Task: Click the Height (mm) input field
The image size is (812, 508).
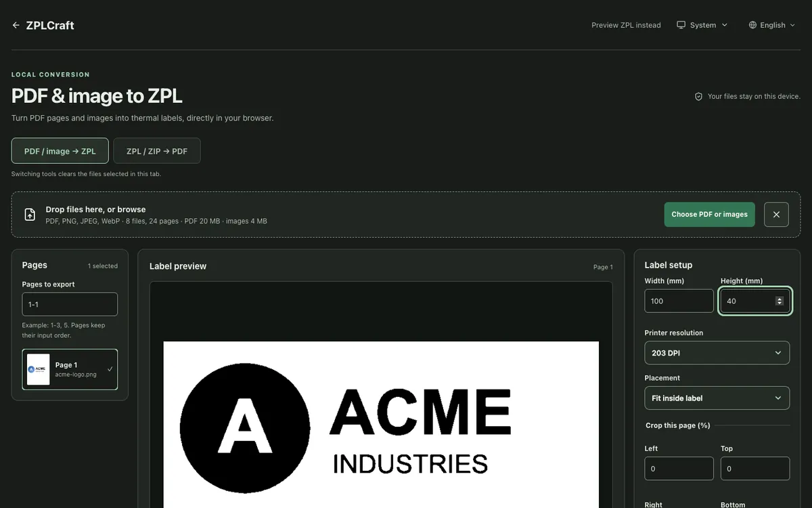Action: (755, 301)
